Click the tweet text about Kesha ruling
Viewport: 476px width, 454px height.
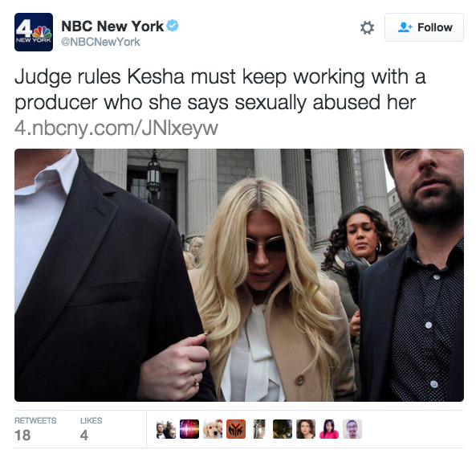tap(220, 89)
